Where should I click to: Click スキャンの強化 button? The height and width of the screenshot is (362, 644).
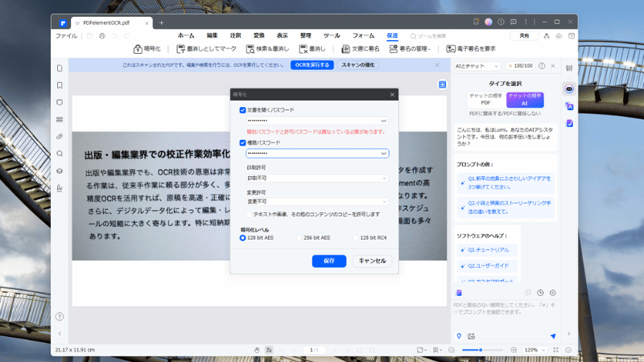coord(357,65)
